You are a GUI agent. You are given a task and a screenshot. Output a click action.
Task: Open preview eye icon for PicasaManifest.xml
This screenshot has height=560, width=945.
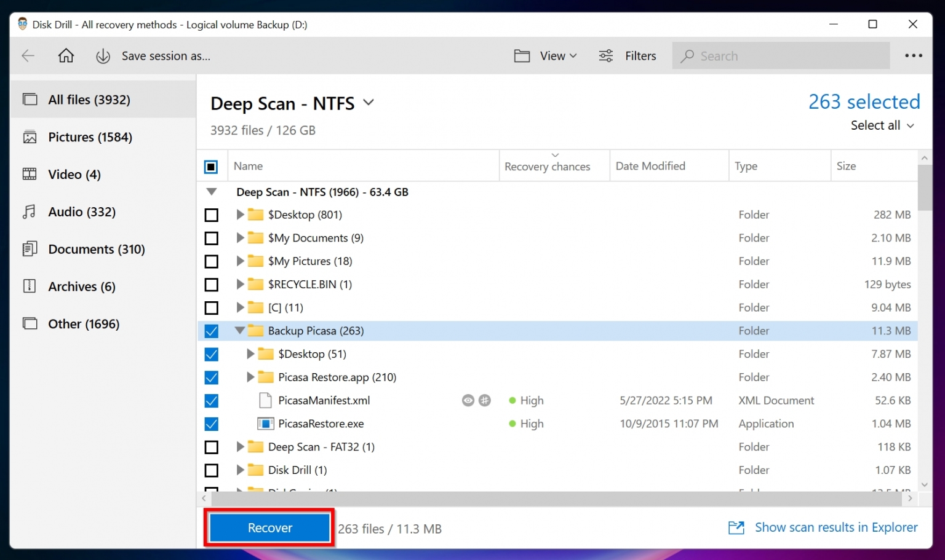coord(468,400)
